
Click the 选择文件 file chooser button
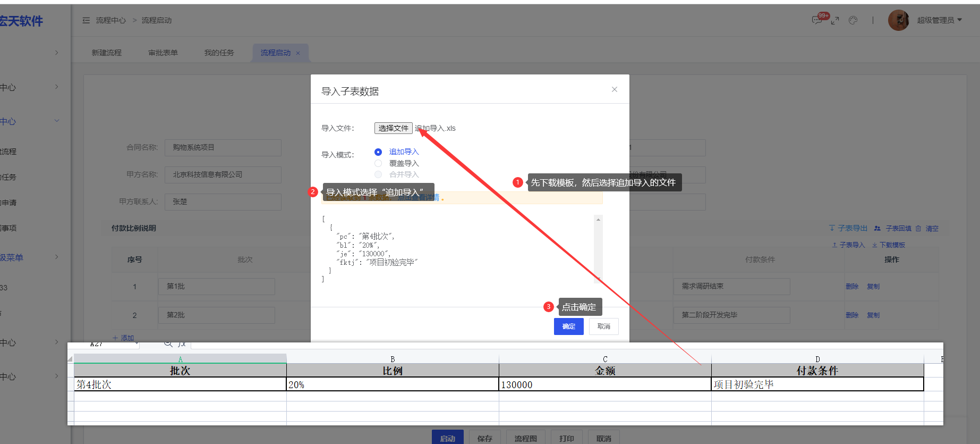click(x=393, y=128)
